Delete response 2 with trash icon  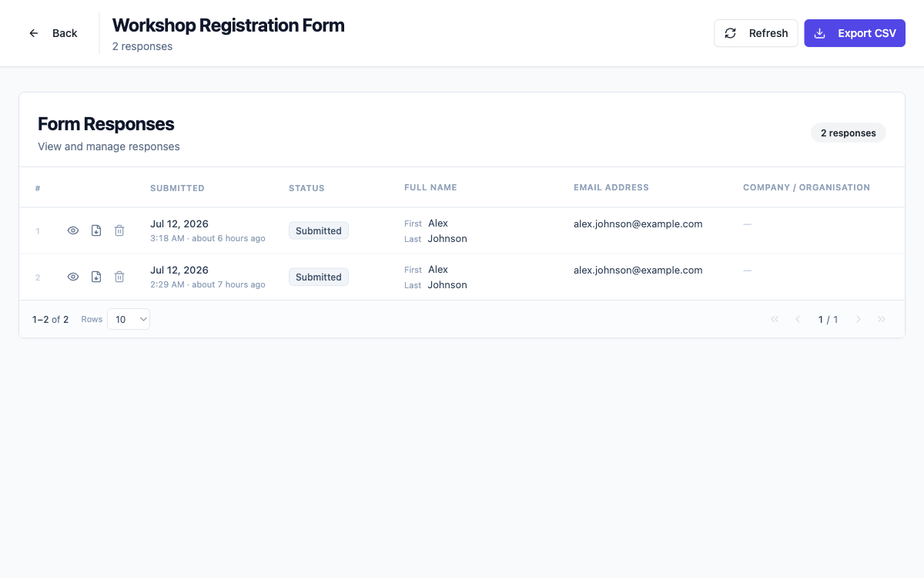pyautogui.click(x=119, y=277)
